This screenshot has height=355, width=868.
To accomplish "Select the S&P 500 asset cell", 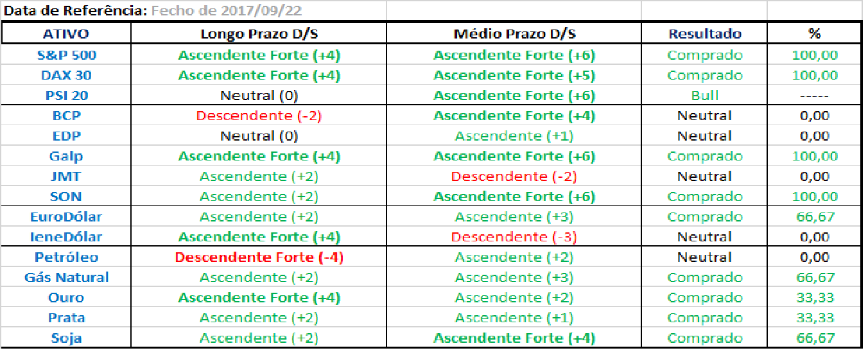I will tap(66, 55).
